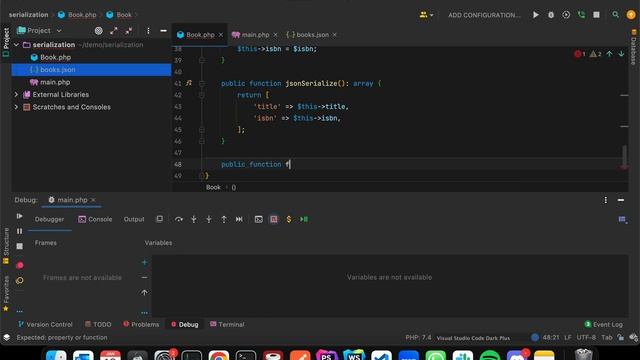Open Debug panel options menu
The height and width of the screenshot is (360, 640).
pyautogui.click(x=606, y=200)
